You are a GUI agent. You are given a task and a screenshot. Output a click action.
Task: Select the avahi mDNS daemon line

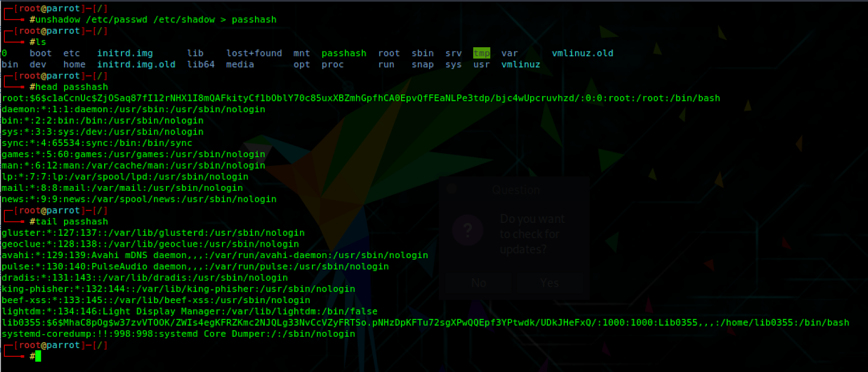coord(215,255)
